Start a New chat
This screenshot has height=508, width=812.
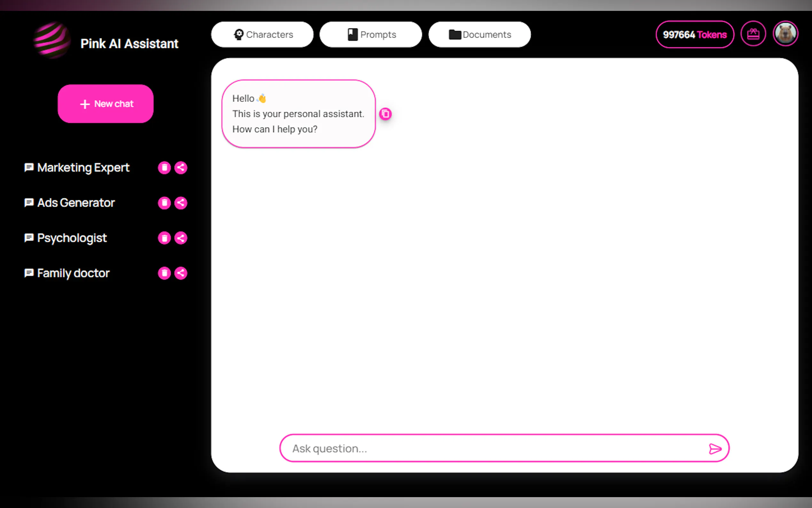pos(105,104)
